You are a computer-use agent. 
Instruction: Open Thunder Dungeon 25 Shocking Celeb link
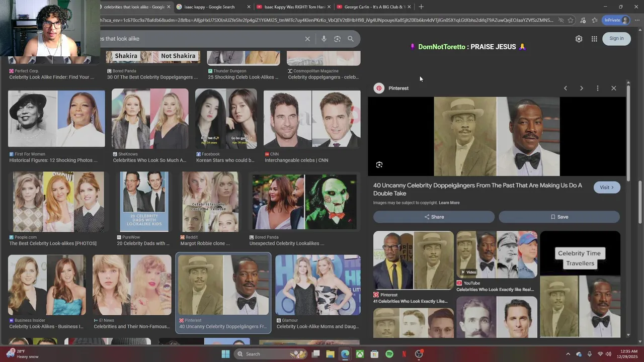243,77
